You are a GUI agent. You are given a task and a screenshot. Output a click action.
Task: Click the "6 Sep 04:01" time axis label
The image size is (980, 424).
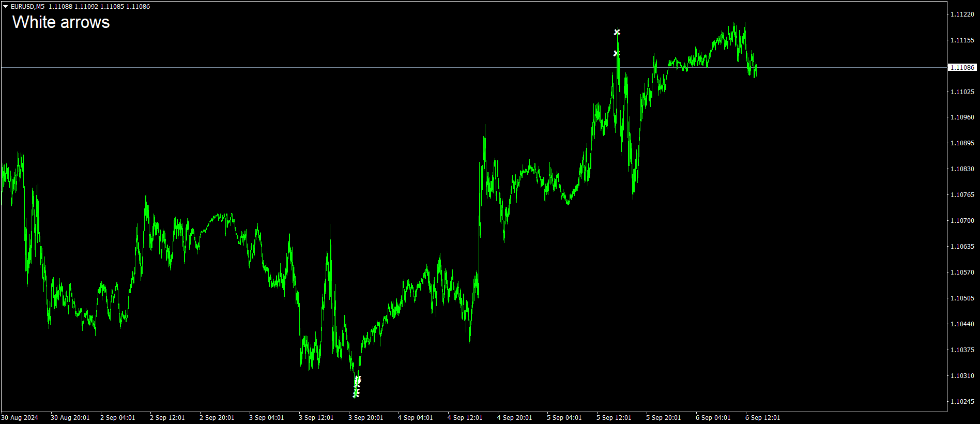(713, 418)
